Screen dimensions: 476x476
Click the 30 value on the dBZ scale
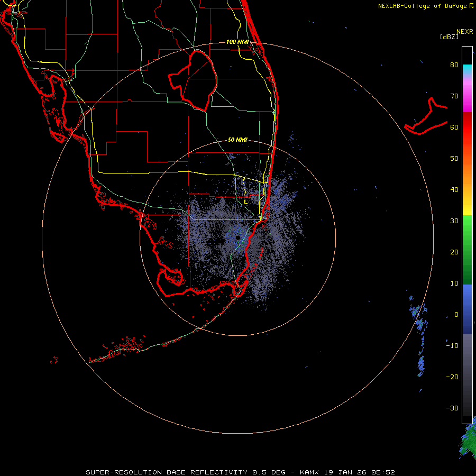coord(454,221)
